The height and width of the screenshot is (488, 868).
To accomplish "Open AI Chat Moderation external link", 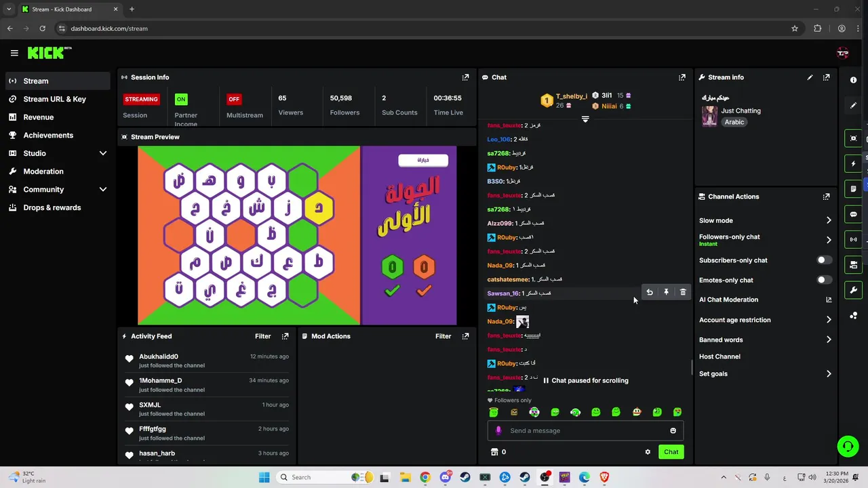I will click(828, 300).
